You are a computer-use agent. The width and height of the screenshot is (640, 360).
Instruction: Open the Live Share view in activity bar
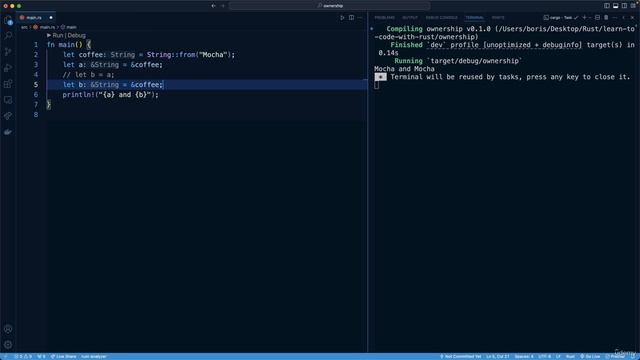tap(8, 116)
